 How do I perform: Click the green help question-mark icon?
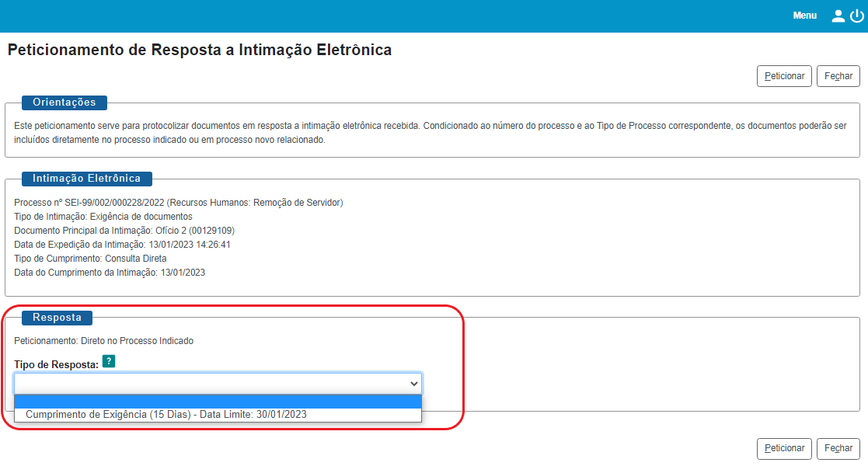click(x=109, y=361)
